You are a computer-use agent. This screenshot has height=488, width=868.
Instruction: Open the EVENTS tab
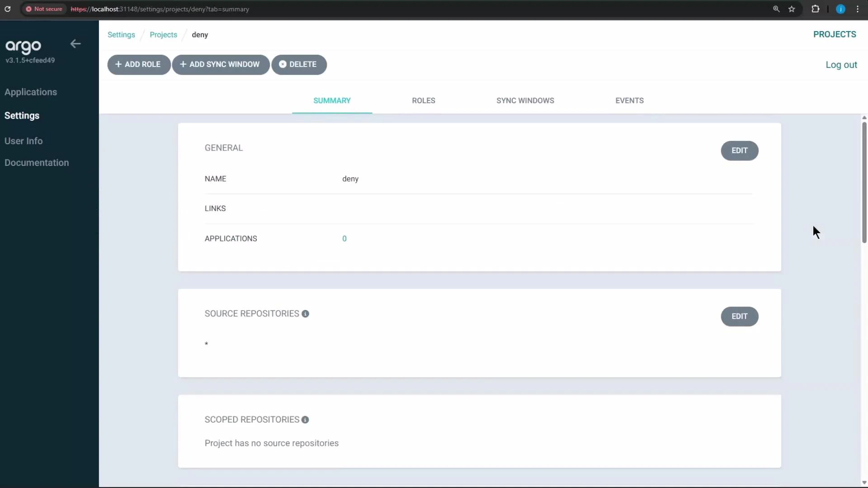[630, 100]
